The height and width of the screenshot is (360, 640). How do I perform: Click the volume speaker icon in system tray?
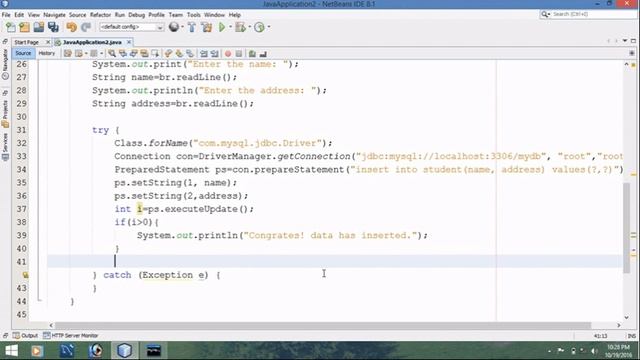click(594, 351)
